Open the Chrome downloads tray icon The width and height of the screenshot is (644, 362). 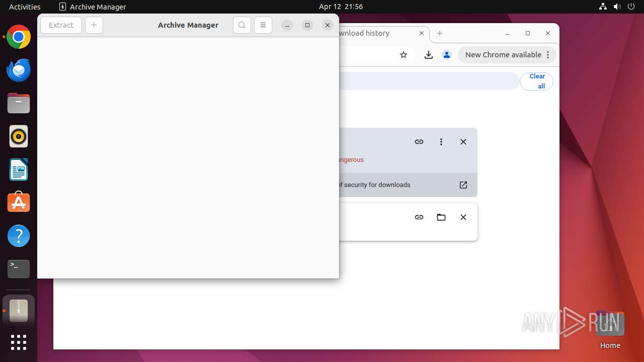pos(429,55)
